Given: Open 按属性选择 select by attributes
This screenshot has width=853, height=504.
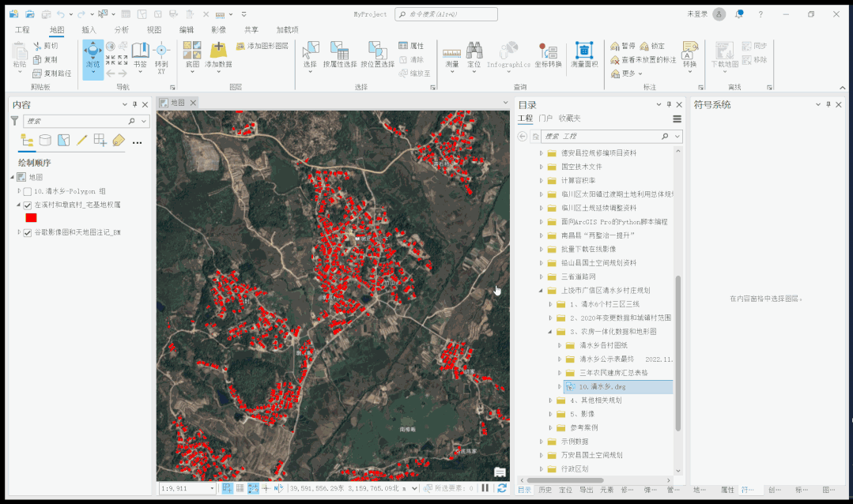Looking at the screenshot, I should (340, 55).
